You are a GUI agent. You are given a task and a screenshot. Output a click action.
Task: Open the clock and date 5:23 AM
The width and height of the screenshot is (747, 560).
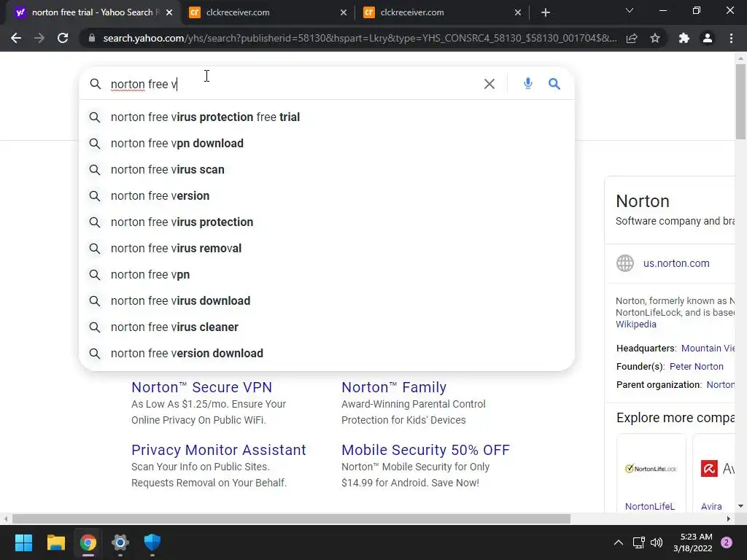coord(693,542)
